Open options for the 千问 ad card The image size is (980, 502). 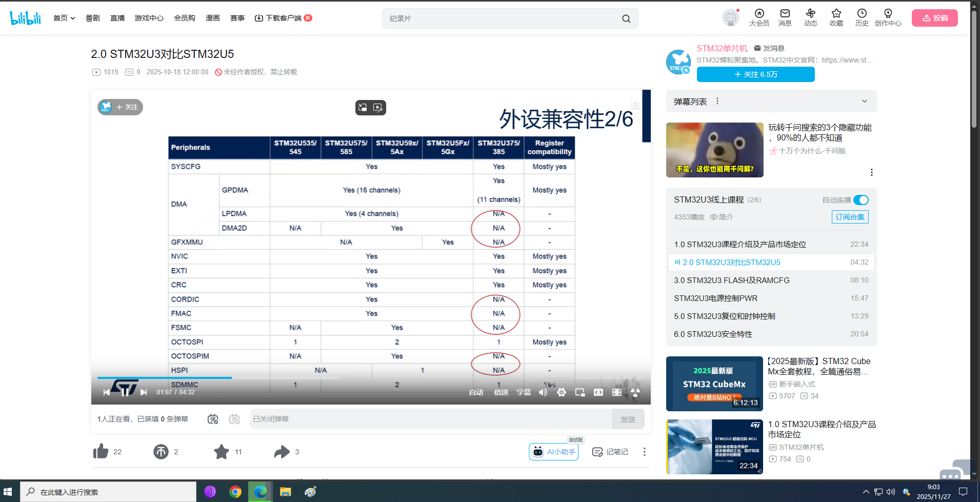point(871,172)
